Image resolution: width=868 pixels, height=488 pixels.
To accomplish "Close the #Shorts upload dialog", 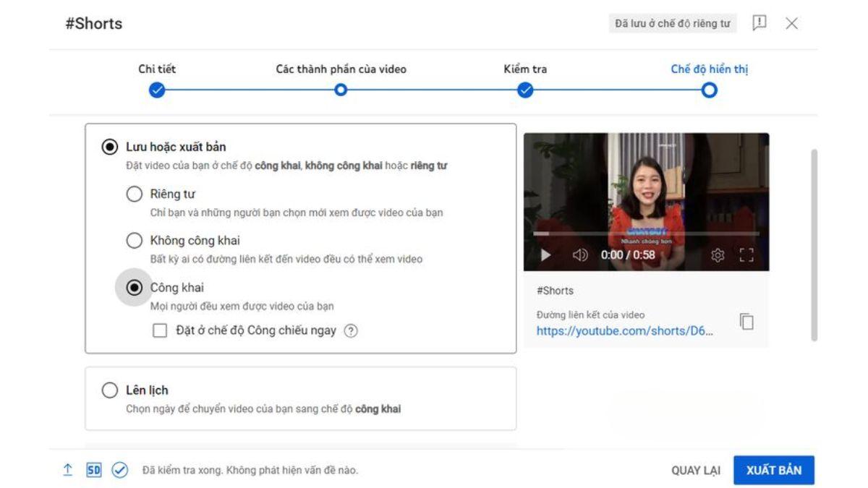I will click(791, 23).
